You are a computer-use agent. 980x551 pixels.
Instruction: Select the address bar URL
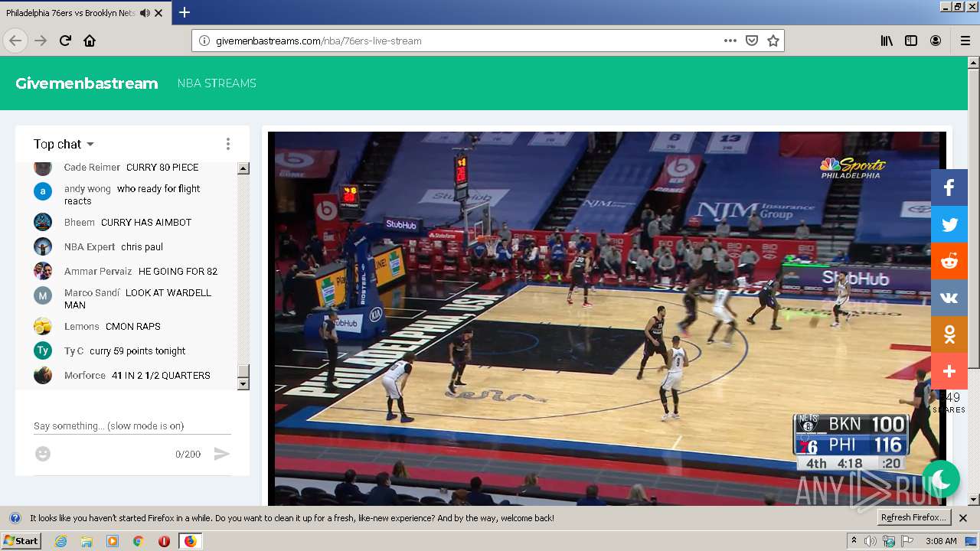coord(318,41)
